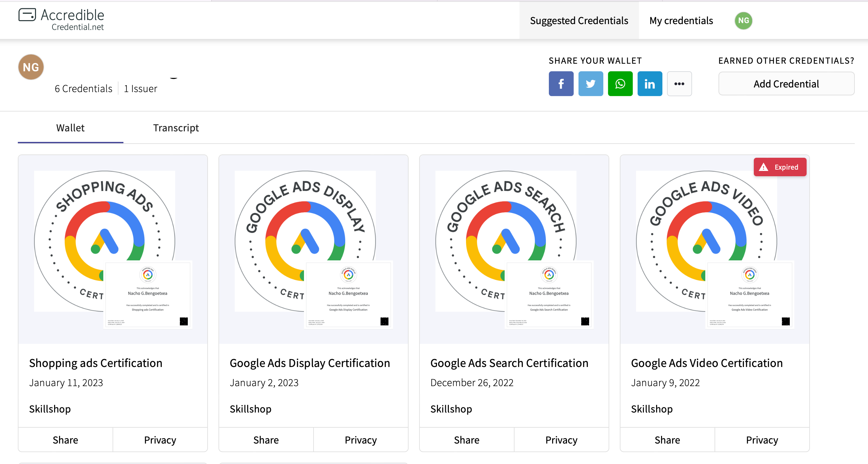Viewport: 868px width, 464px height.
Task: Open Suggested Credentials page
Action: [x=579, y=20]
